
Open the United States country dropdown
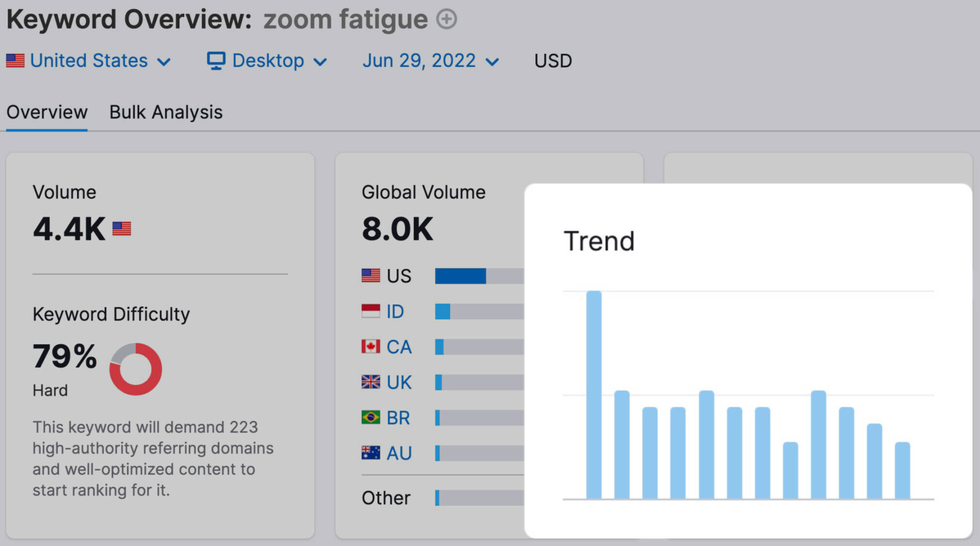pos(88,61)
